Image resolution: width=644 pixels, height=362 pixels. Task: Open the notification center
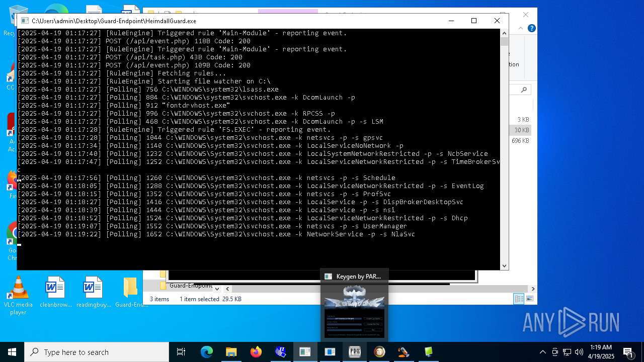tap(628, 352)
